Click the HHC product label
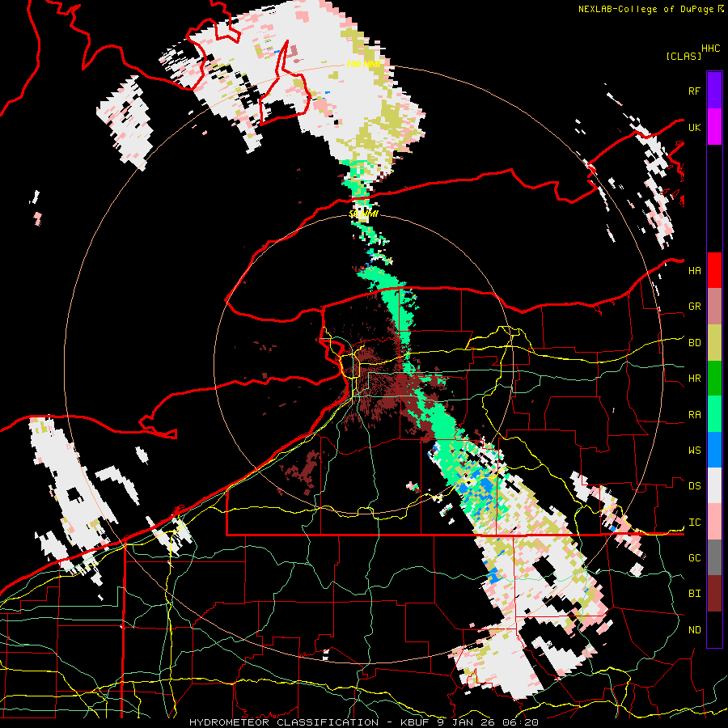 pyautogui.click(x=710, y=49)
